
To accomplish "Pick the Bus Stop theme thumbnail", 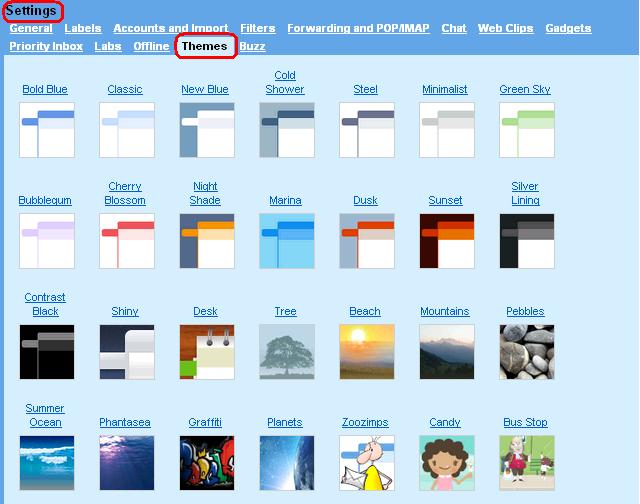I will point(527,463).
